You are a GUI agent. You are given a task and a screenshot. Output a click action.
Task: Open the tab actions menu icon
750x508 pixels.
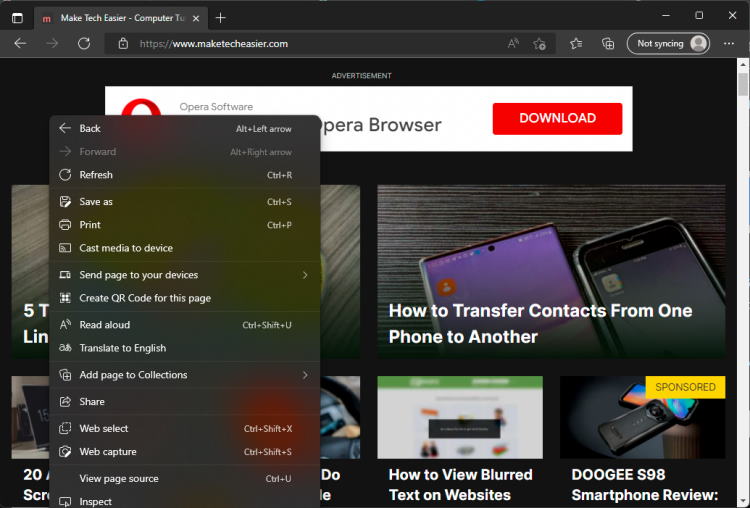point(17,18)
